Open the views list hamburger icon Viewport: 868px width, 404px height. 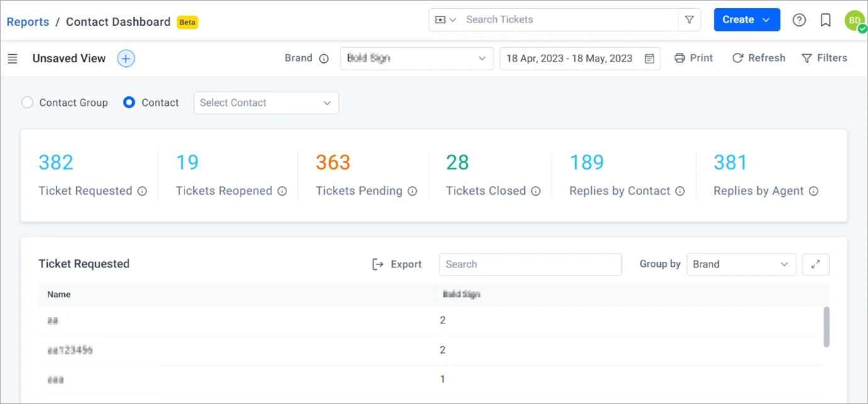tap(13, 58)
